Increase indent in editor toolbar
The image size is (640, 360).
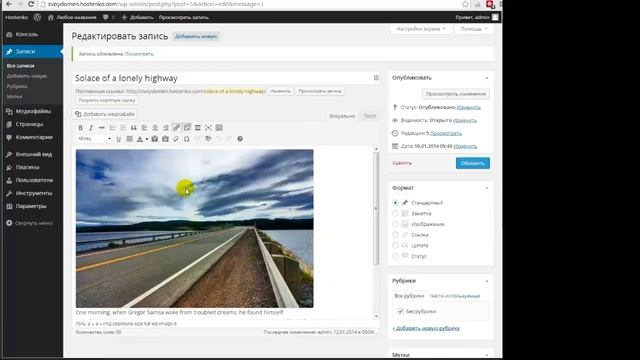(208, 139)
